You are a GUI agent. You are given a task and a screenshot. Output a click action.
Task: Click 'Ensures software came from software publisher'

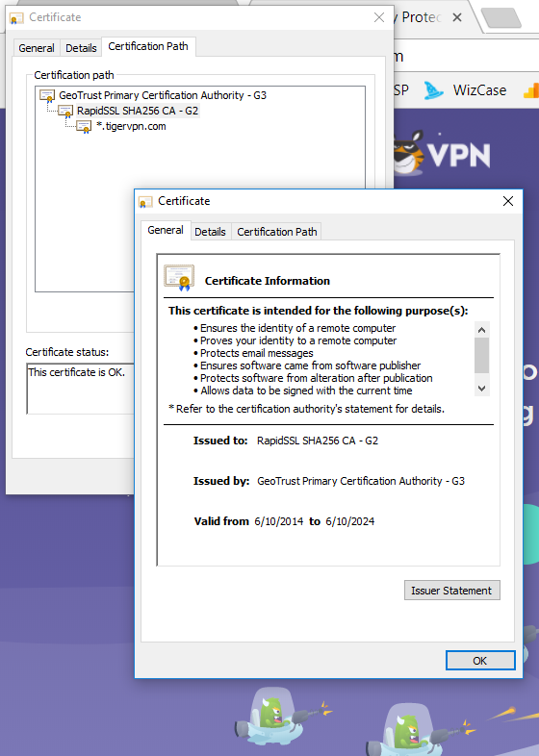pos(310,365)
